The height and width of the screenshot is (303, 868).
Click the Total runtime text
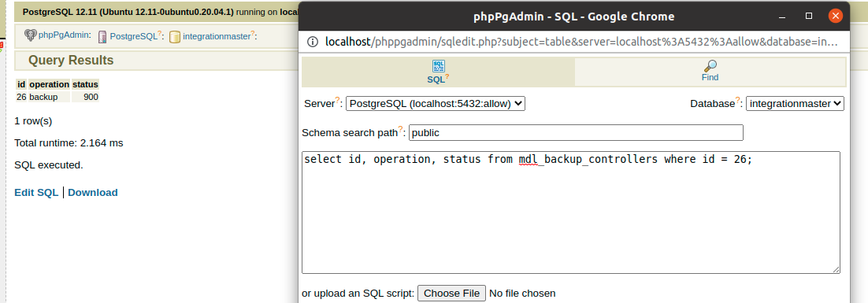point(69,142)
